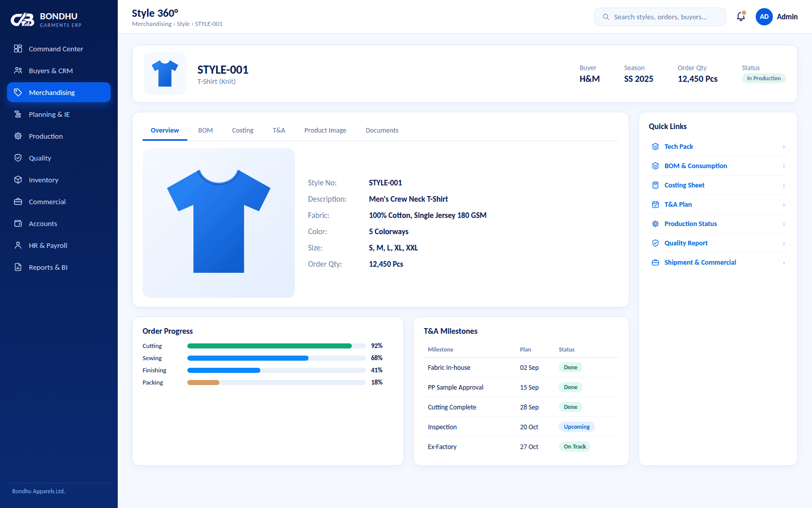Expand the BOM & Consumption chevron arrow
The height and width of the screenshot is (508, 812).
(784, 166)
